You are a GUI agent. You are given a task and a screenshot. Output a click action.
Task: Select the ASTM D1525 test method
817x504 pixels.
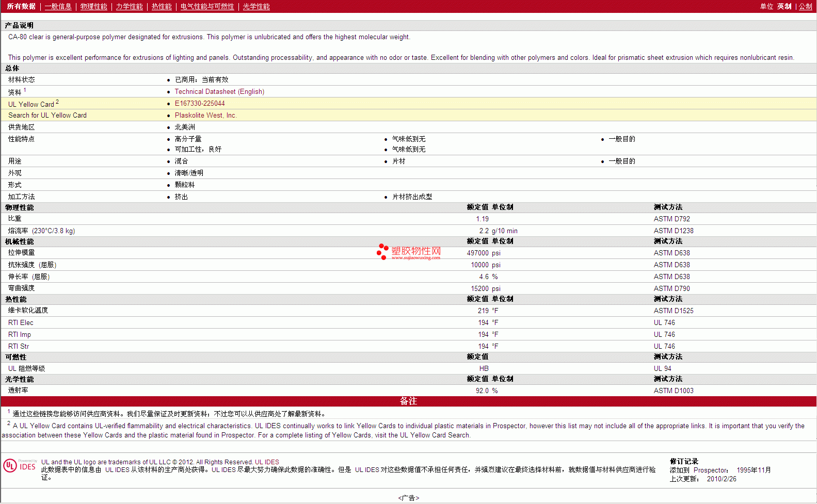(674, 311)
